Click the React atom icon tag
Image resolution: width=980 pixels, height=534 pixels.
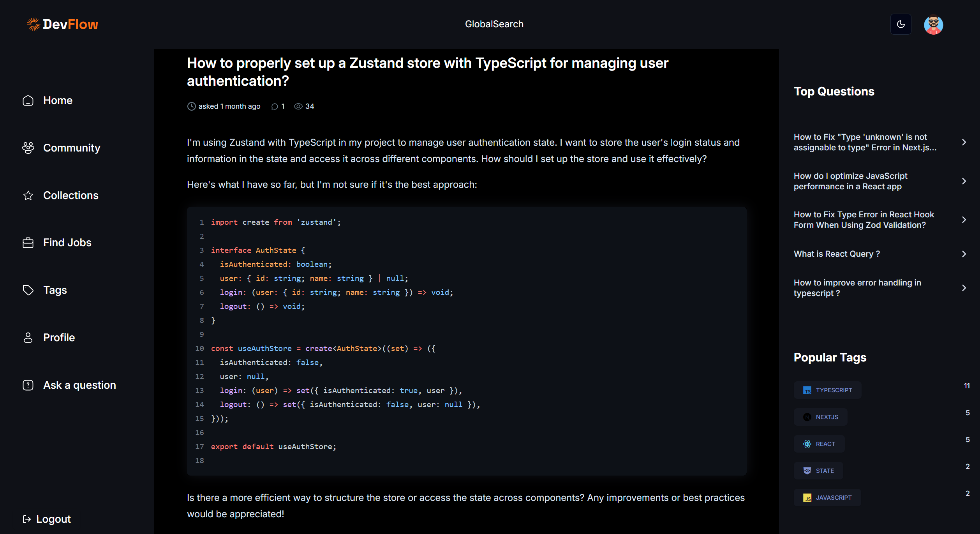tap(807, 444)
